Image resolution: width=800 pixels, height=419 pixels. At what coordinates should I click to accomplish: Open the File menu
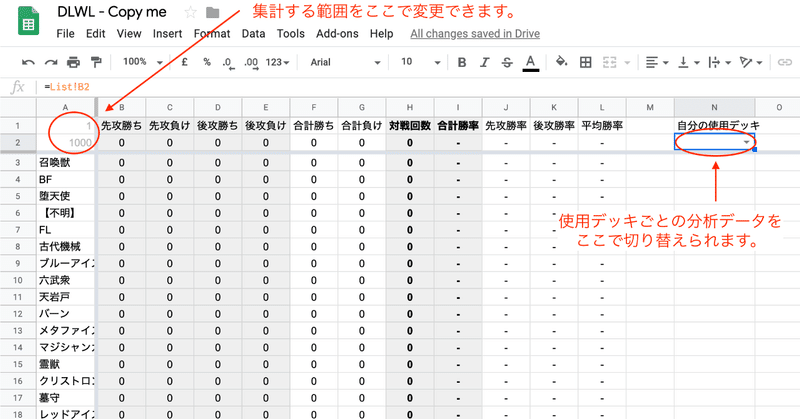65,34
